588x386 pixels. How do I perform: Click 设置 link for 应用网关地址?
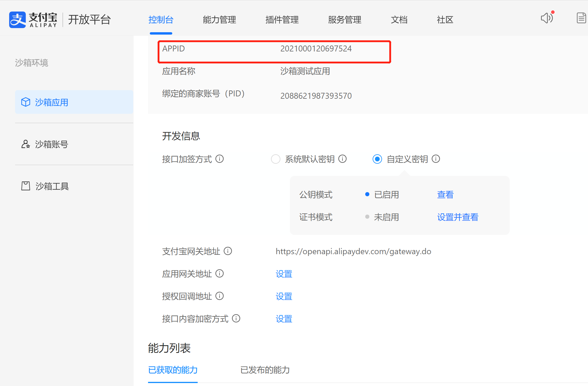(x=284, y=274)
